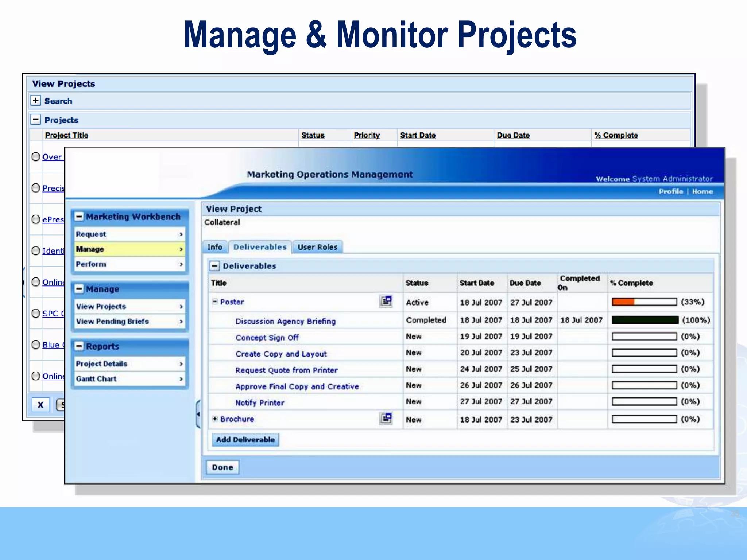The image size is (747, 560).
Task: Open Gantt Chart report
Action: click(x=129, y=379)
